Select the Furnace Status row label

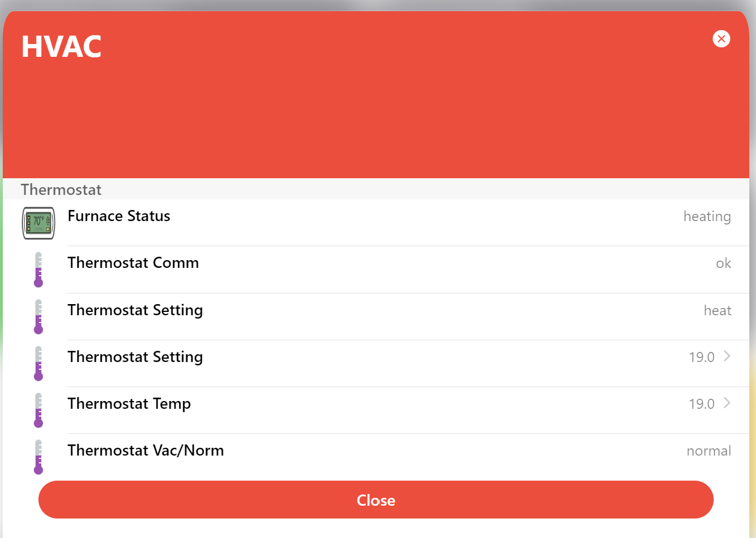[119, 216]
